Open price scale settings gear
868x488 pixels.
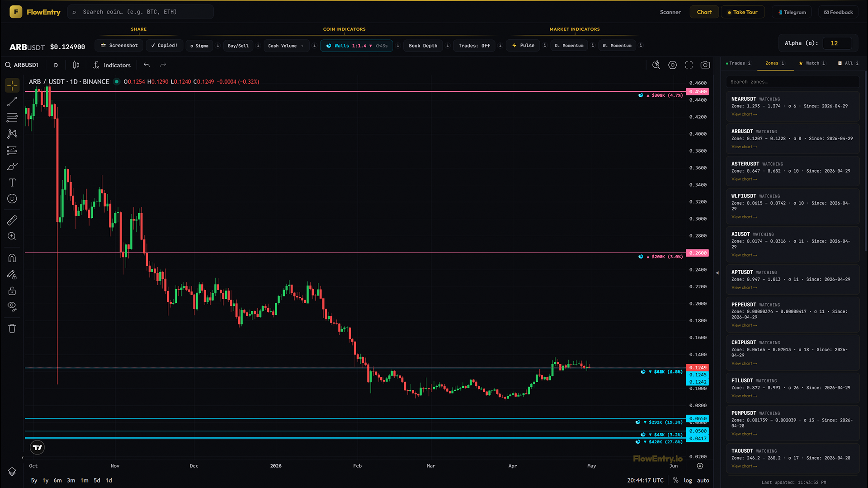point(700,466)
